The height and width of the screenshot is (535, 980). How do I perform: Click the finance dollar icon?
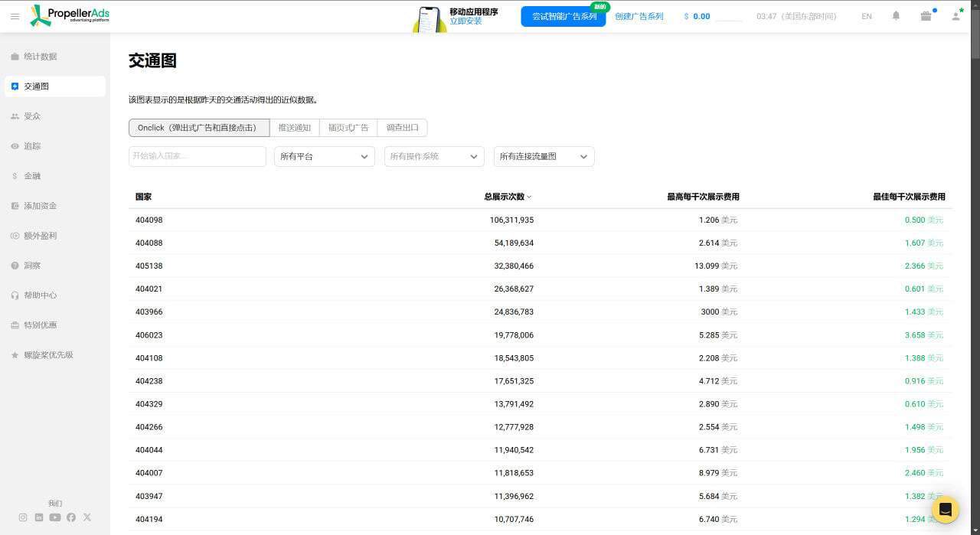click(x=15, y=176)
